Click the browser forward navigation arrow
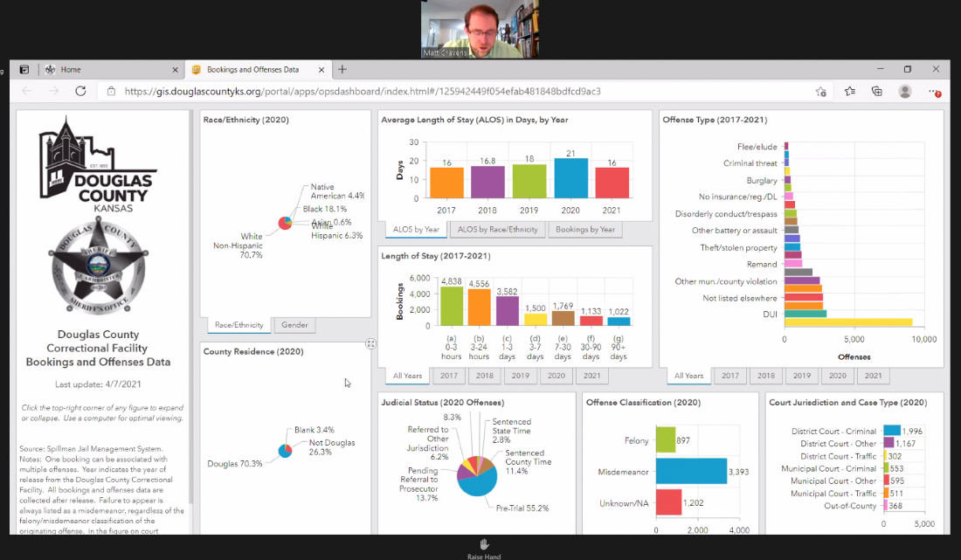Image resolution: width=961 pixels, height=560 pixels. click(53, 90)
